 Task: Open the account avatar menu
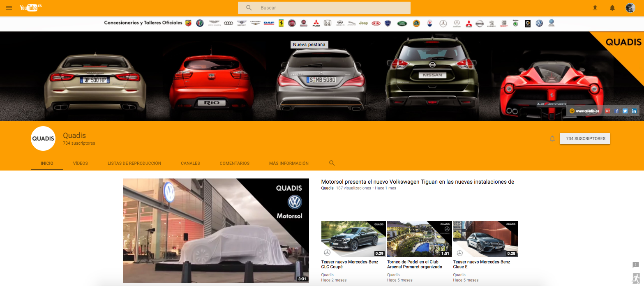[x=630, y=8]
